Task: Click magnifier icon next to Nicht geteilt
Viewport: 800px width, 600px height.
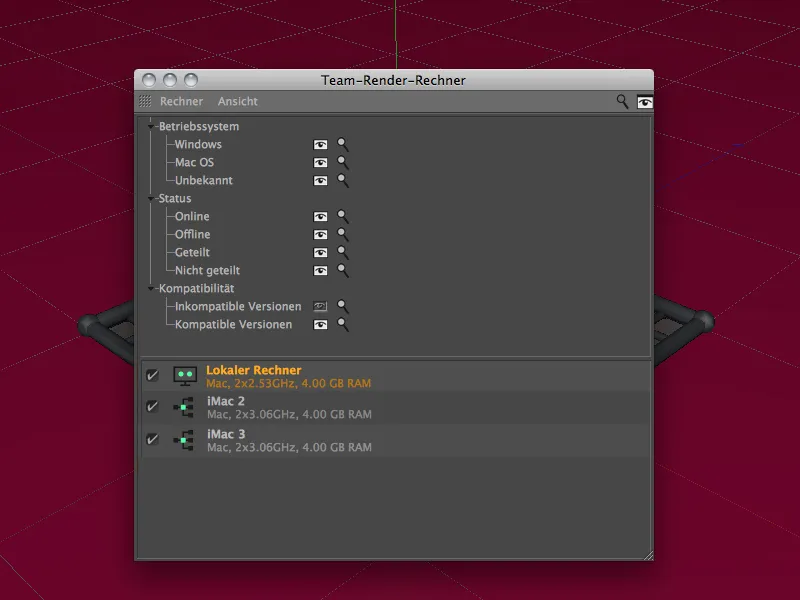Action: tap(343, 270)
